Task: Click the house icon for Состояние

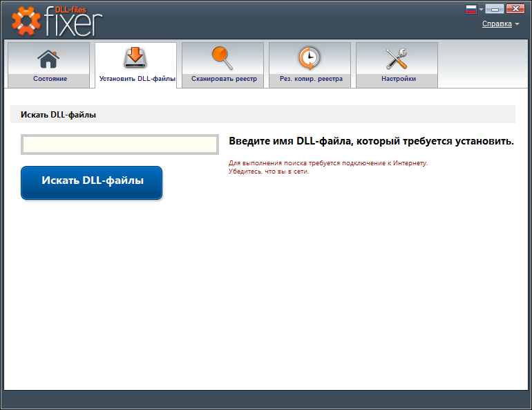Action: pyautogui.click(x=48, y=59)
